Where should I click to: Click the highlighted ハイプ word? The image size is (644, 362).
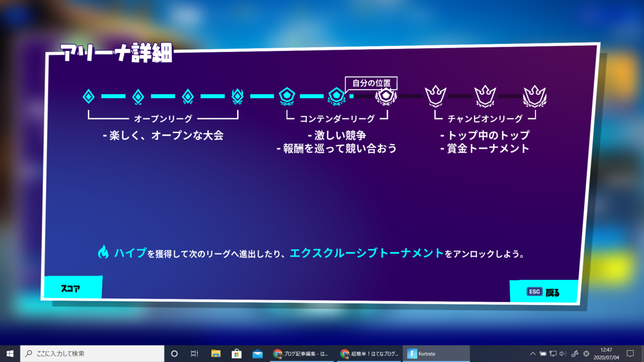[x=130, y=253]
